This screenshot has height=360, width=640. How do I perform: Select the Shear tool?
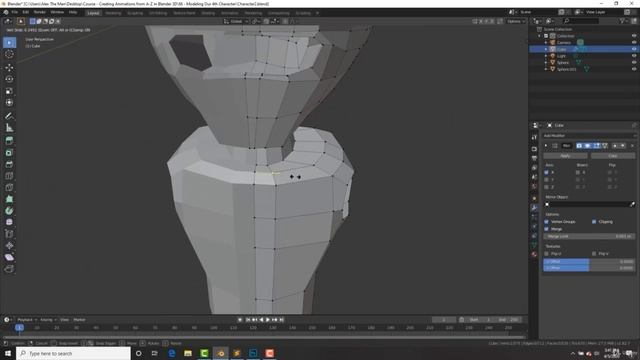tap(9, 257)
